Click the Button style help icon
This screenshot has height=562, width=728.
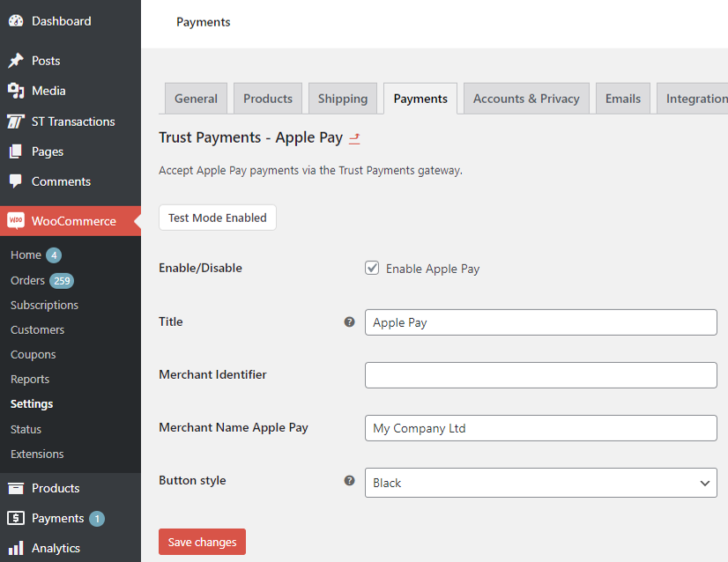349,481
